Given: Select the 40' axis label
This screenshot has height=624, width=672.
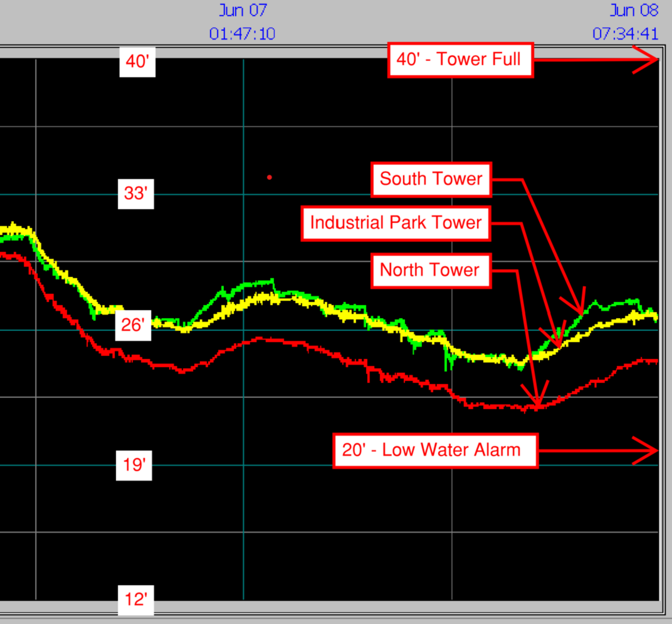Looking at the screenshot, I should tap(137, 61).
